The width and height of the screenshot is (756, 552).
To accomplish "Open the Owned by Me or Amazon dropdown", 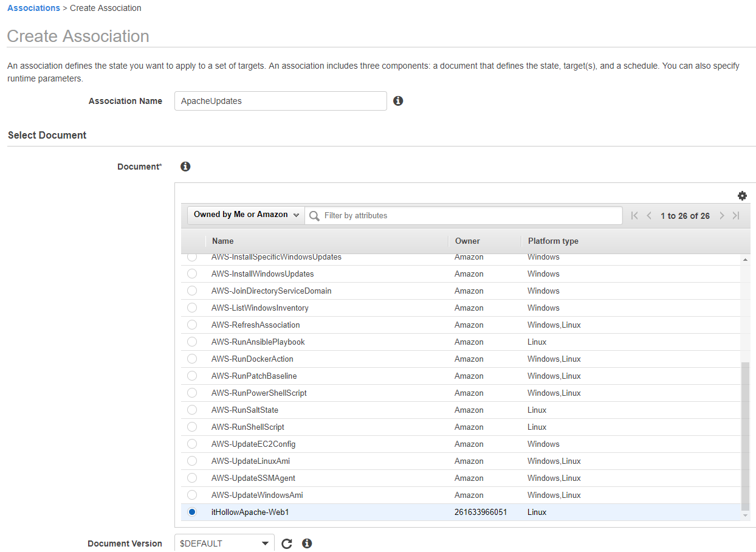I will click(246, 215).
